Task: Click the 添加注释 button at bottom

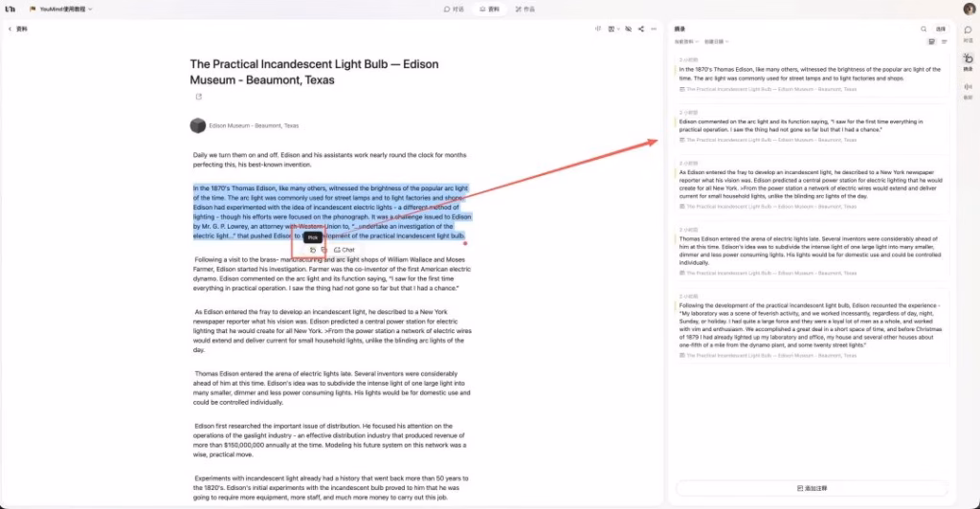Action: pyautogui.click(x=812, y=488)
